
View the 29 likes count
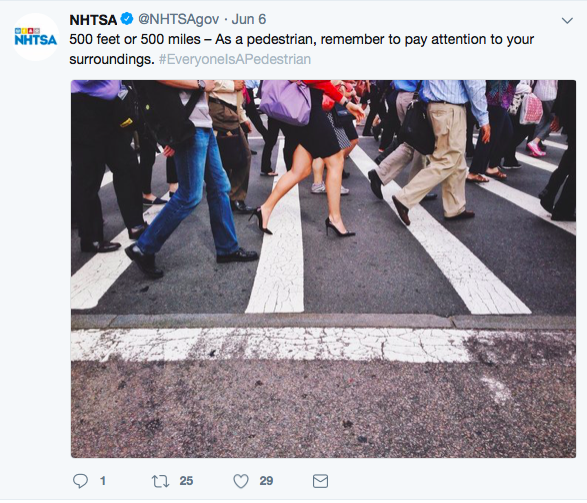click(x=266, y=481)
